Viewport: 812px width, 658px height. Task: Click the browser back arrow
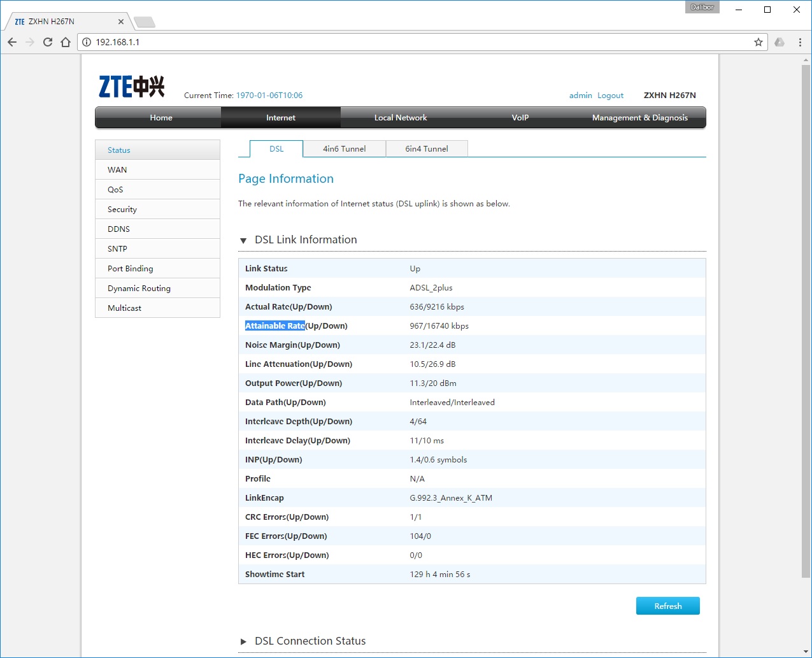[12, 42]
